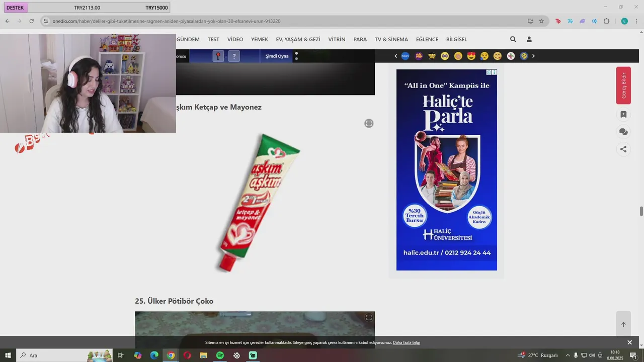Screen dimensions: 644x362
Task: Select the yummy tongue-out emoji reaction
Action: click(498, 56)
